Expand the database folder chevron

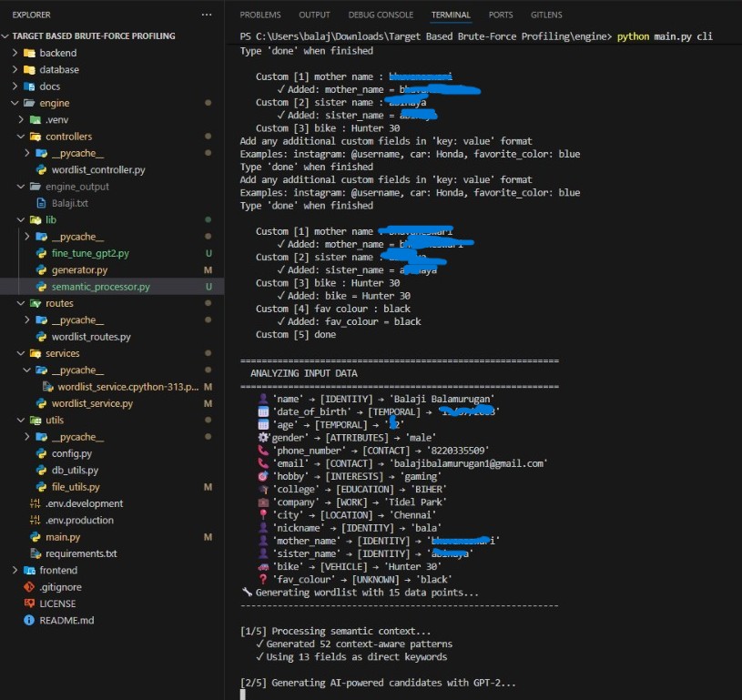pyautogui.click(x=15, y=69)
